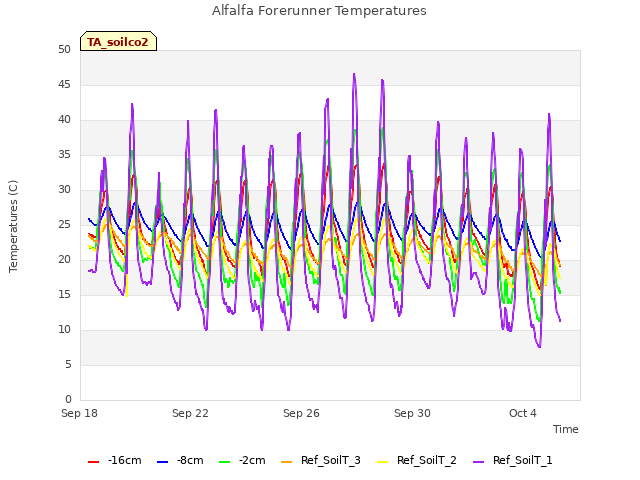Click the 20 y-axis tick label

tap(64, 260)
